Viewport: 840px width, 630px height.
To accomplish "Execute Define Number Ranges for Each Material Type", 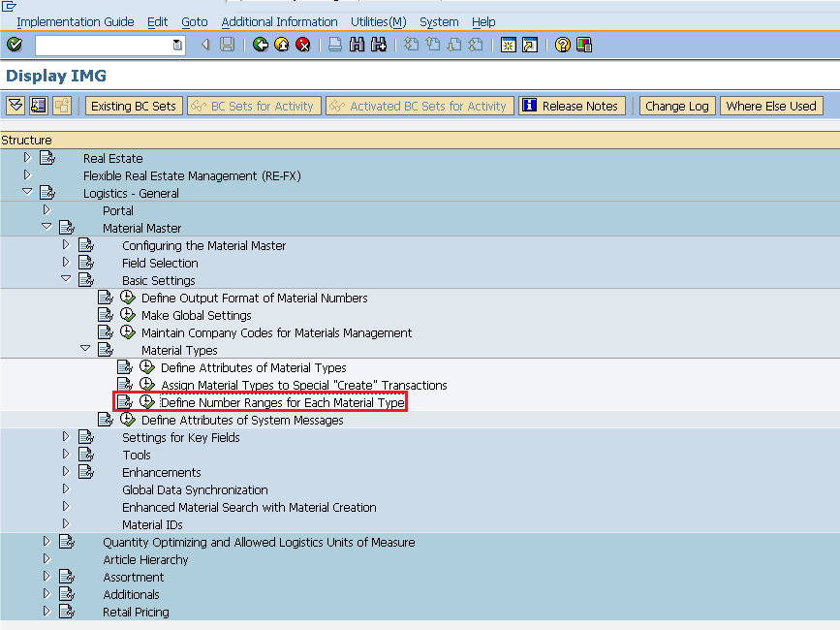I will 147,402.
